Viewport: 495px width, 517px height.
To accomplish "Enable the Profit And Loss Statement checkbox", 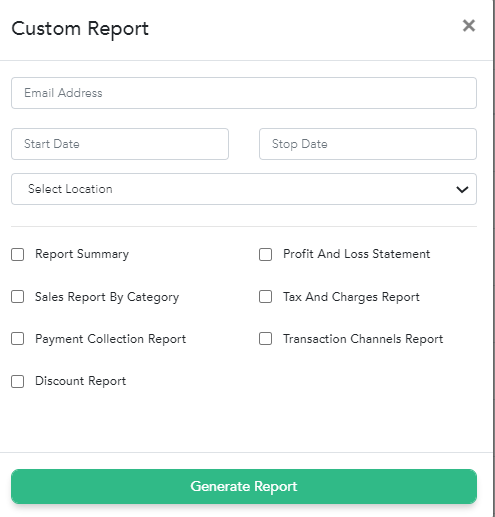I will point(266,254).
